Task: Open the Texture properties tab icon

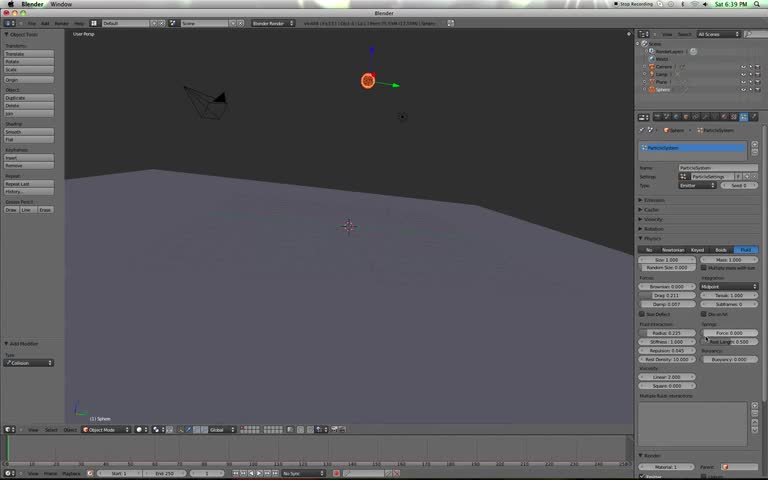Action: [x=734, y=117]
